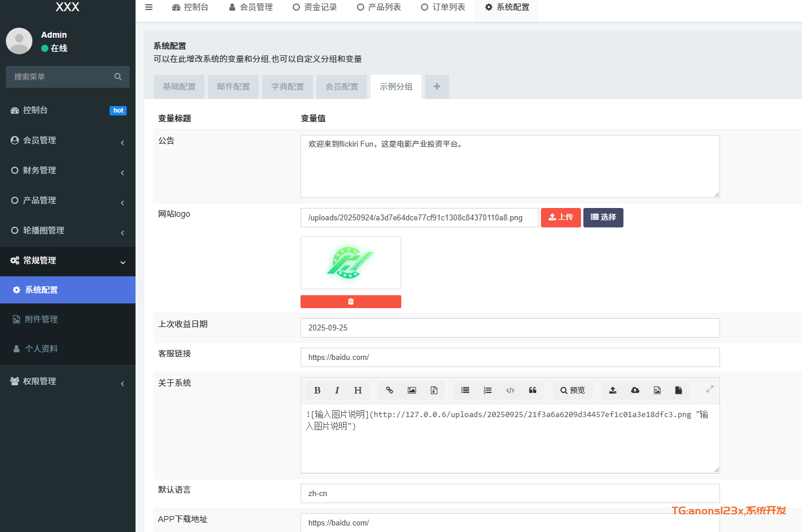Add a new config group with plus tab
The height and width of the screenshot is (532, 802).
point(437,87)
